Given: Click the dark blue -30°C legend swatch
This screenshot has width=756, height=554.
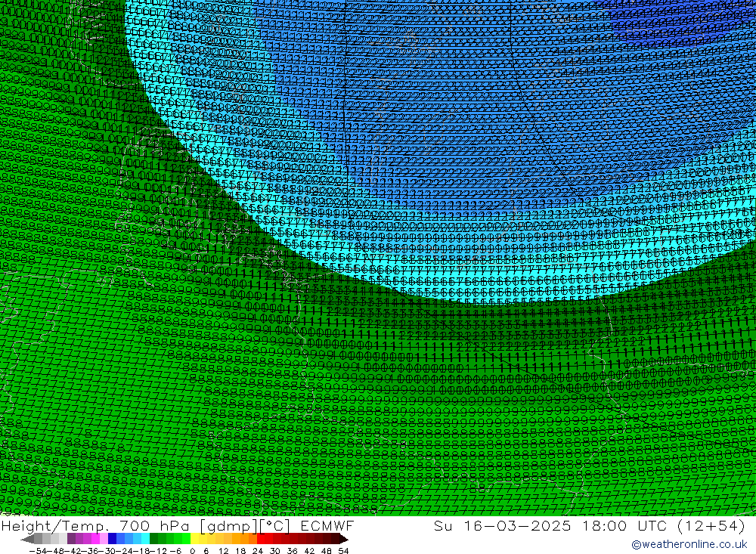Looking at the screenshot, I should click(x=113, y=539).
